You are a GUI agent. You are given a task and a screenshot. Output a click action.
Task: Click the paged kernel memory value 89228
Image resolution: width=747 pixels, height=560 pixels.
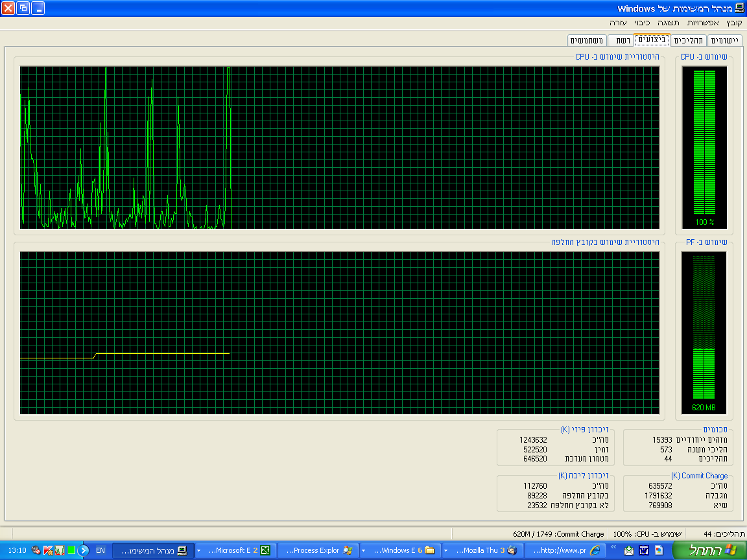[x=537, y=496]
